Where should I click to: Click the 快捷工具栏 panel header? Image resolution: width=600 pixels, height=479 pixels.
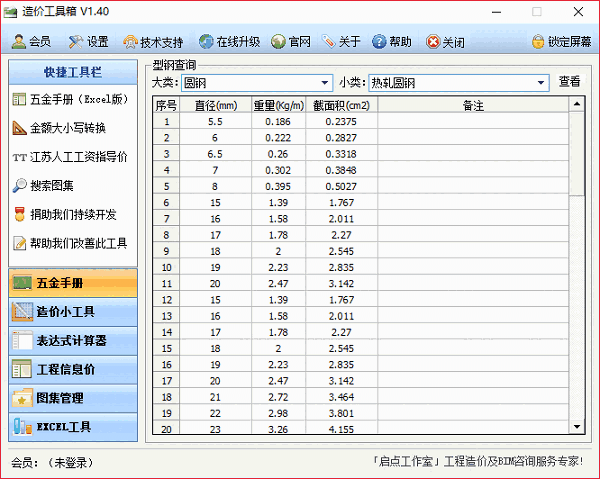[73, 72]
